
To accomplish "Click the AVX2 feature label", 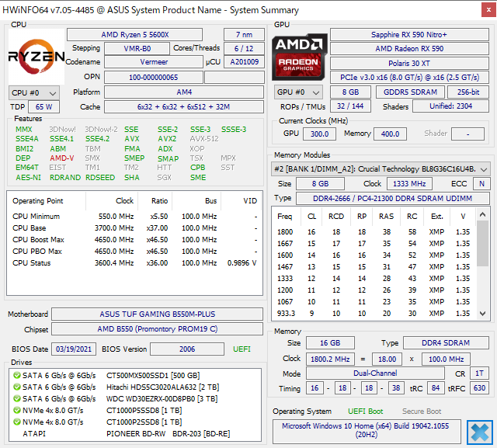I will (x=167, y=139).
